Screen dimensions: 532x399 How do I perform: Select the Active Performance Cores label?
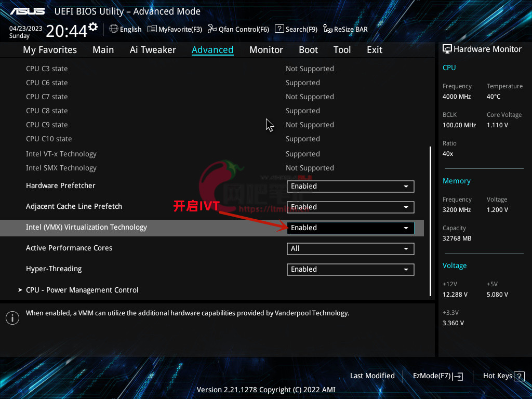[x=69, y=248]
